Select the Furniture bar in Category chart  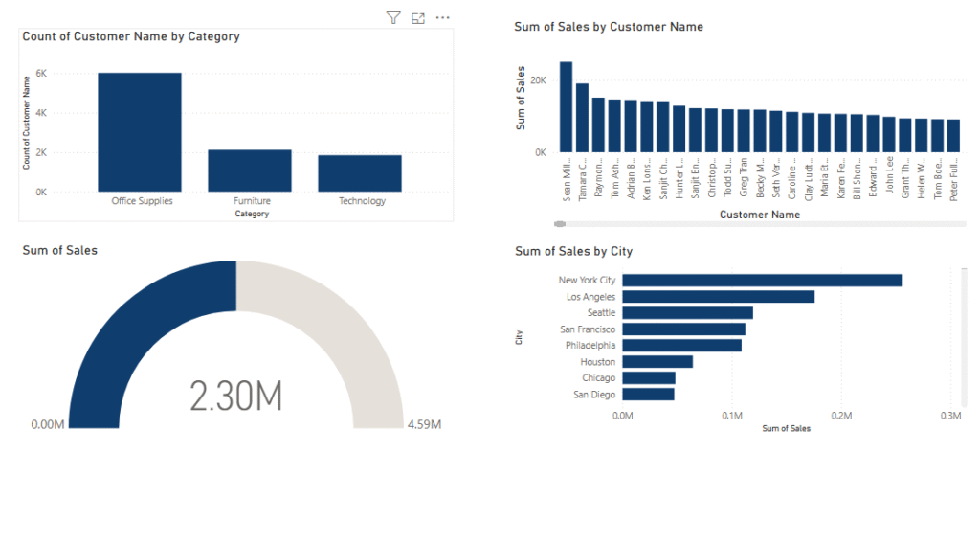point(250,170)
